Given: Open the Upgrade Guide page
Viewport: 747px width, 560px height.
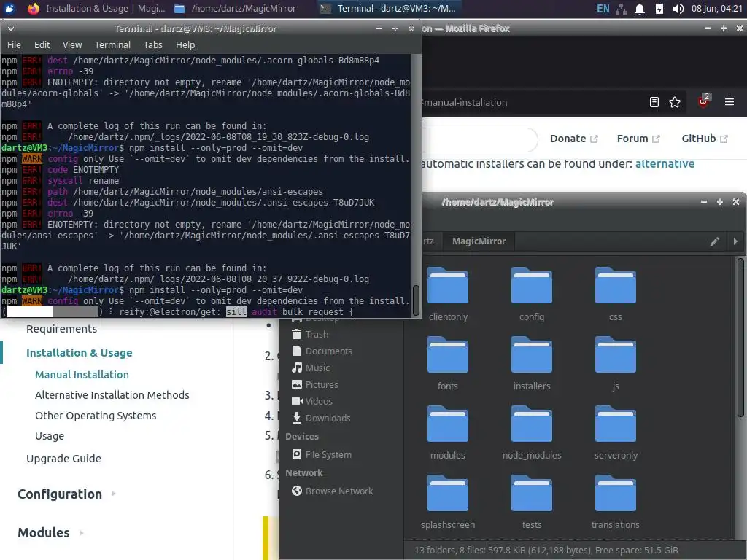Looking at the screenshot, I should [64, 459].
